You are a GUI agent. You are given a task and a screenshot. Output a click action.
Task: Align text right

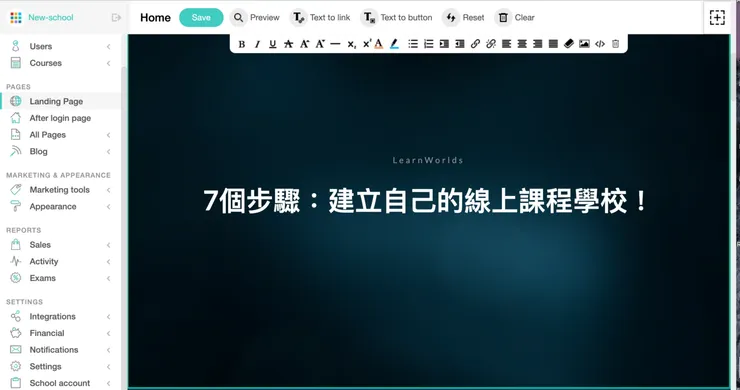538,44
